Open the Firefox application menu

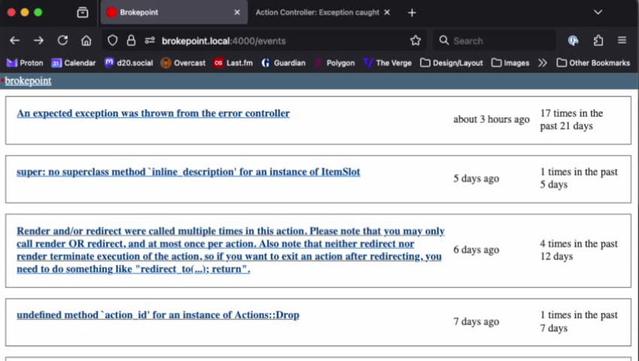pos(622,40)
